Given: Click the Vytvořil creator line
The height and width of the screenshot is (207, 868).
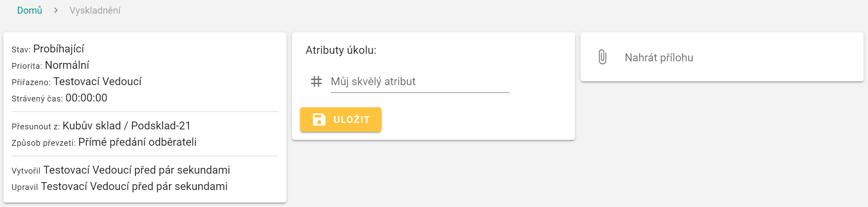Looking at the screenshot, I should tap(121, 170).
